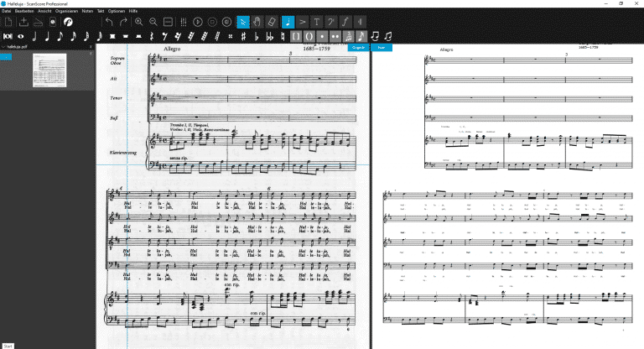Screen dimensions: 644x349
Task: Close the halleluja.pdf panel
Action: coord(91,47)
